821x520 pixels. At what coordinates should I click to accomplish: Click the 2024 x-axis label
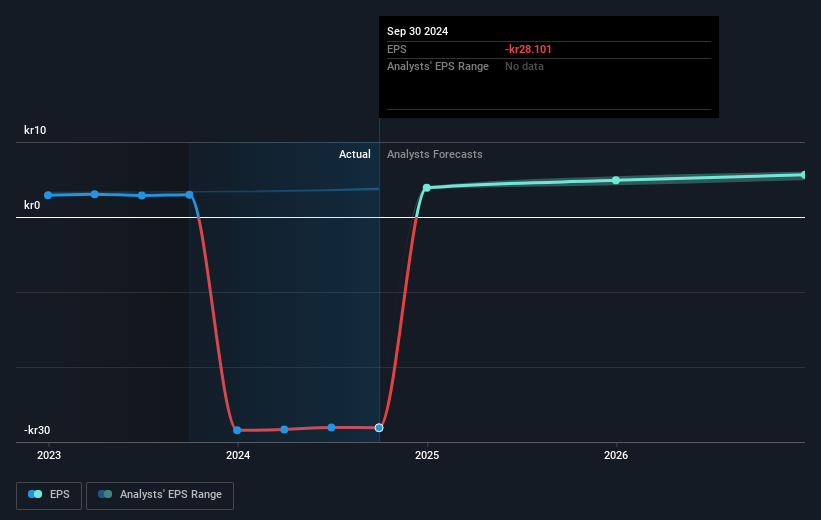238,455
